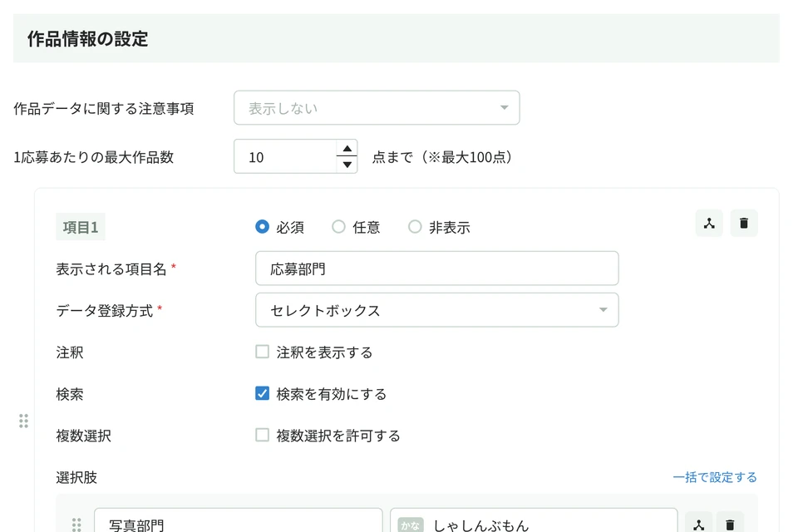Click the 点まで（※最大100点） note
This screenshot has width=798, height=532.
coord(441,157)
